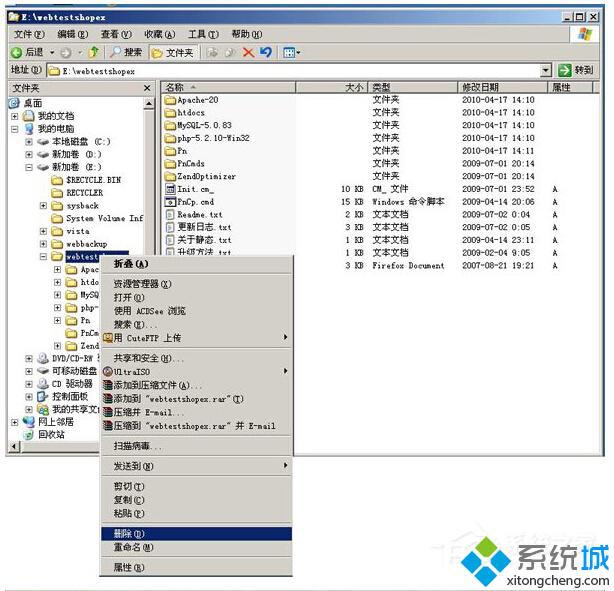Choose Add to webtestshopex.rar entry
Viewport: 614px width, 591px height.
tap(197, 399)
